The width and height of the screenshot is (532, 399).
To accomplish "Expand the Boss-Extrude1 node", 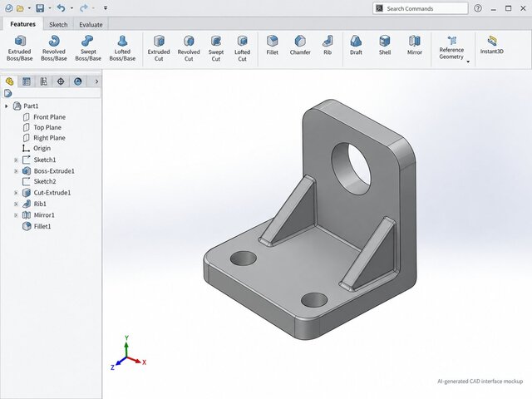I will point(16,171).
